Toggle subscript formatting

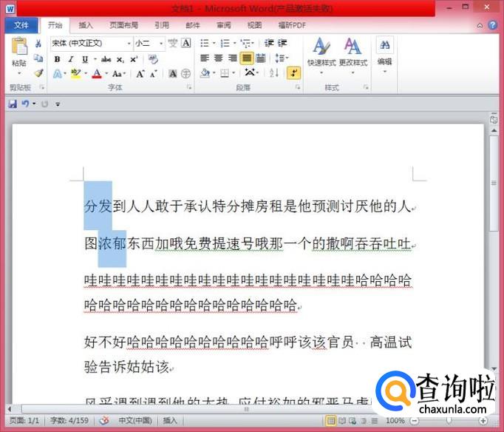tap(120, 59)
